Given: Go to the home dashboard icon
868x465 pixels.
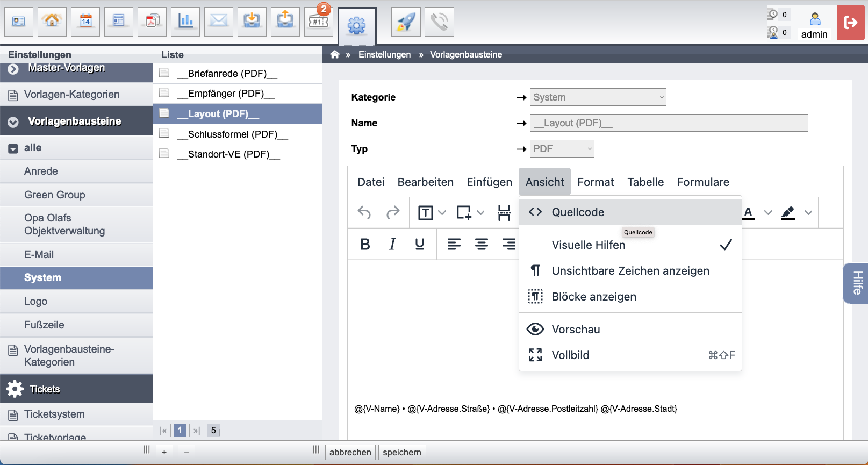Looking at the screenshot, I should point(52,22).
